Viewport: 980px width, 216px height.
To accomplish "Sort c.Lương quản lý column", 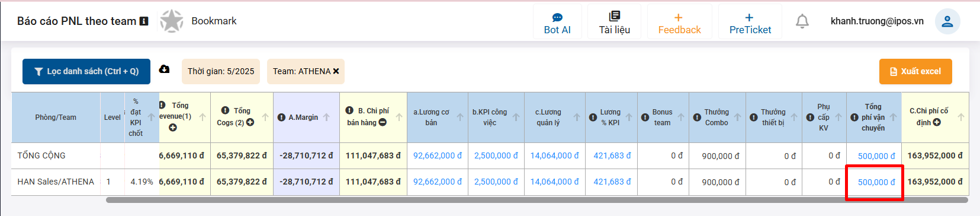I will (577, 117).
